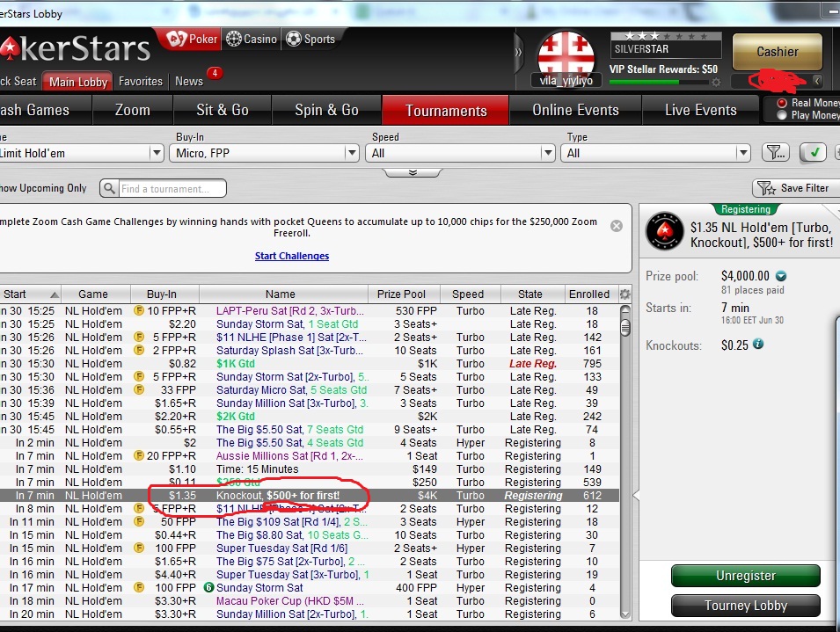Open the Online Events tab
This screenshot has width=840, height=632.
576,110
